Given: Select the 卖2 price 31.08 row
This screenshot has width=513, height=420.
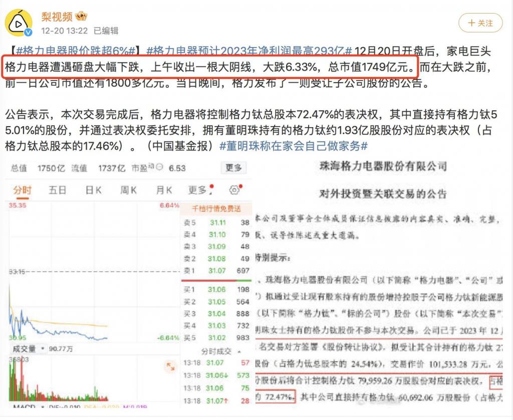Looking at the screenshot, I should coord(216,259).
